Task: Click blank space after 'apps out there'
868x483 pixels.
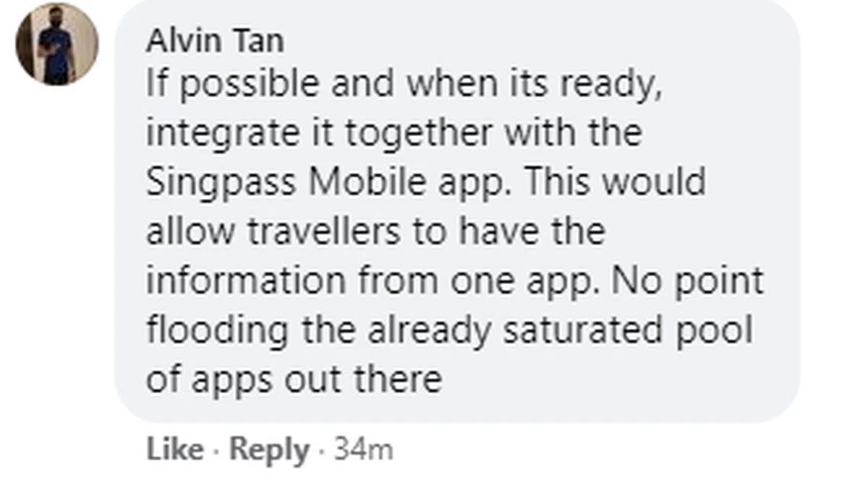Action: pyautogui.click(x=615, y=379)
